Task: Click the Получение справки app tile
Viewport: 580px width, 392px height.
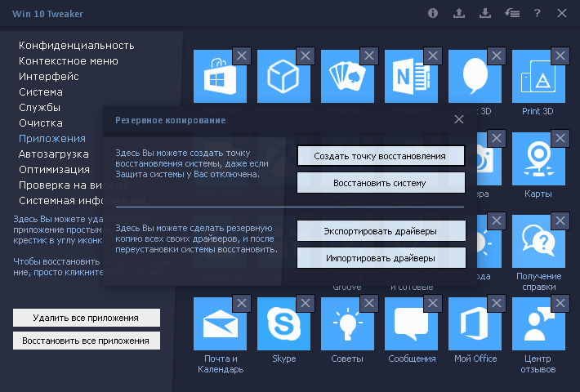Action: point(538,241)
